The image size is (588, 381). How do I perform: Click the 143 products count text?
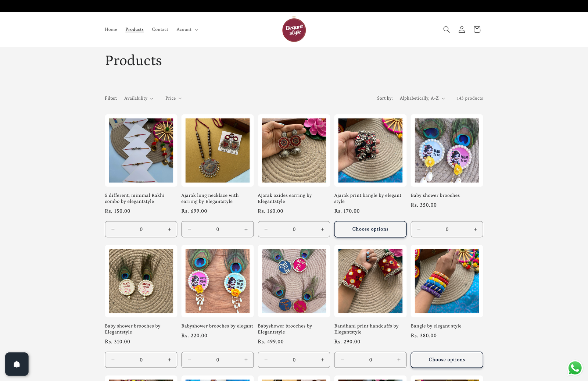[x=470, y=98]
